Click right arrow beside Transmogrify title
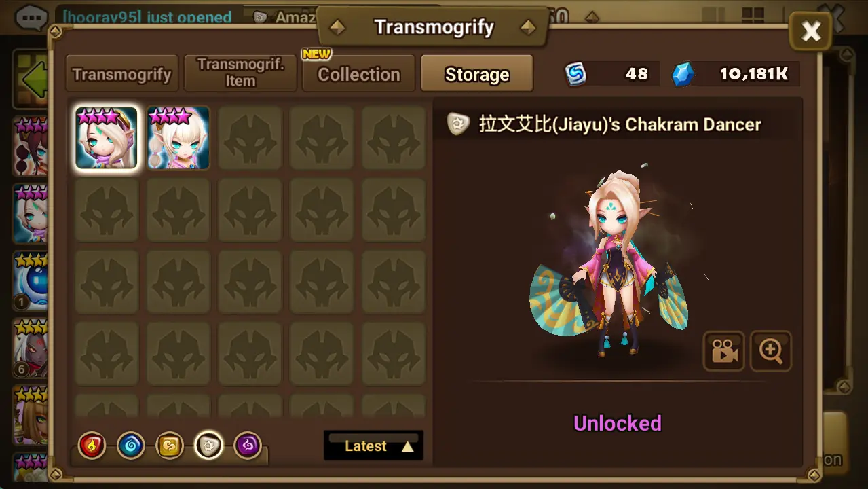 [527, 28]
